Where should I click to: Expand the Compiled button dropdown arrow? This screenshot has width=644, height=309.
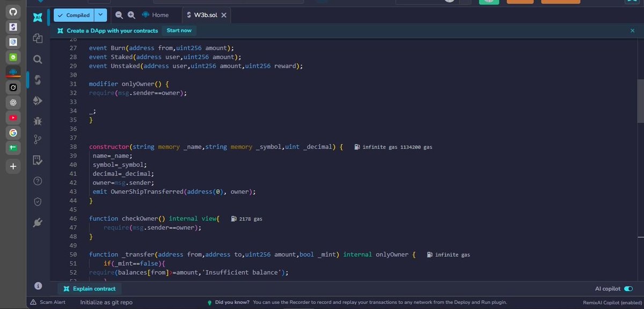101,16
